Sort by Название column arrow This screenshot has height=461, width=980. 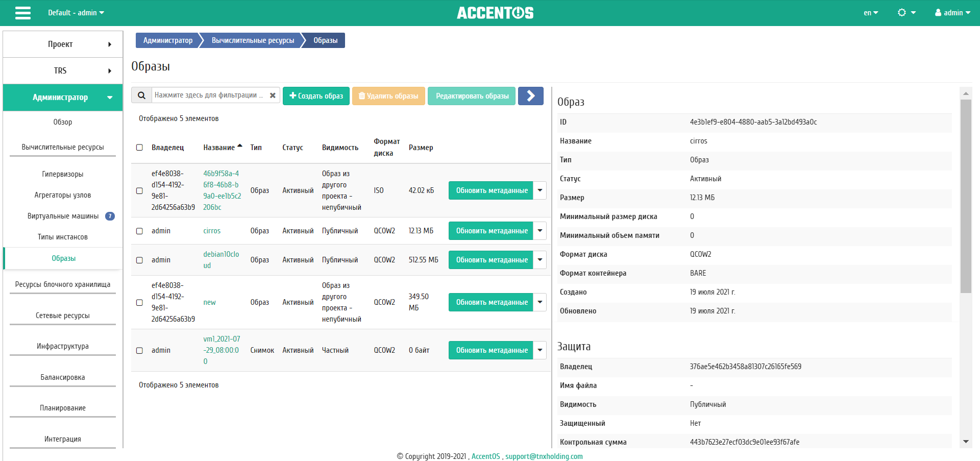240,147
